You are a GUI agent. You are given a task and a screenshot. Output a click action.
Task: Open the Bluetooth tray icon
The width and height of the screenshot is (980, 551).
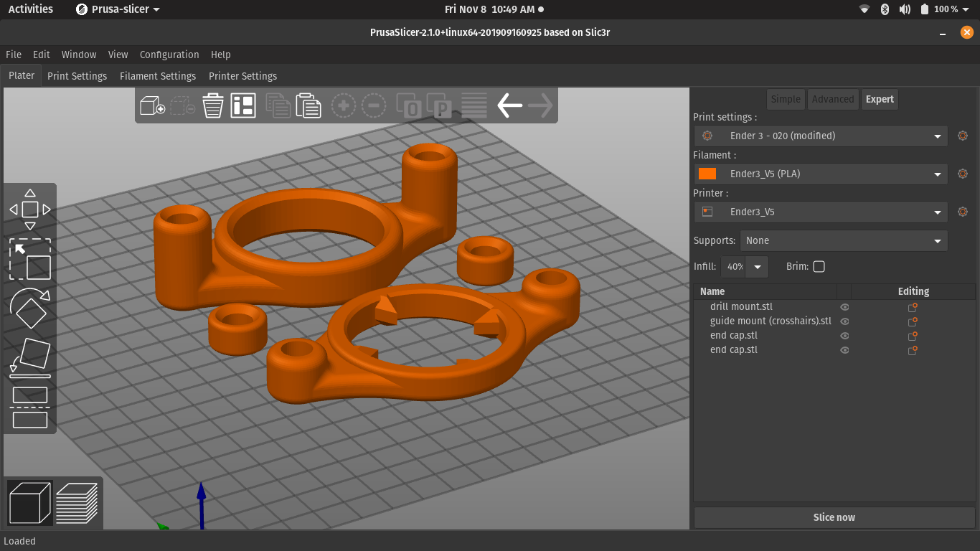click(x=885, y=9)
